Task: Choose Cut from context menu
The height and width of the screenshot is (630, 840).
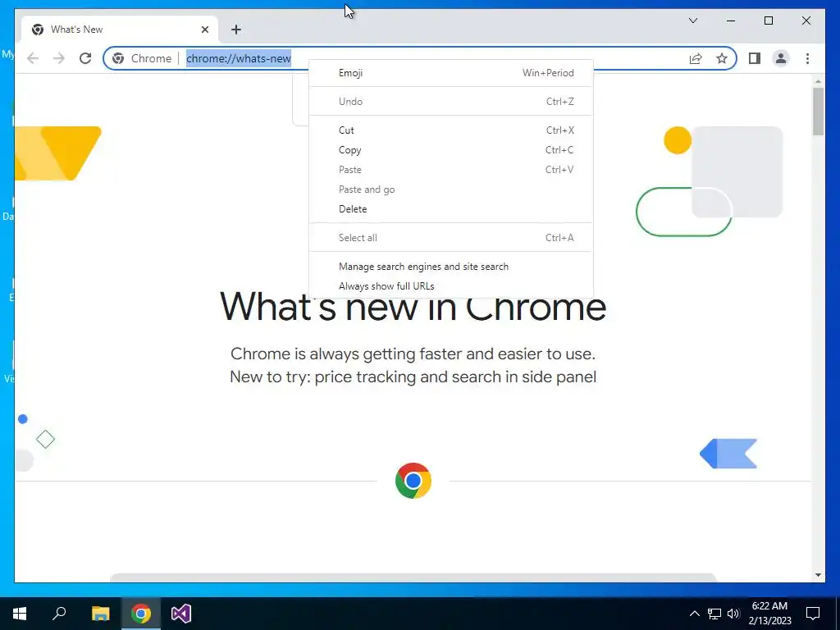Action: (451, 130)
